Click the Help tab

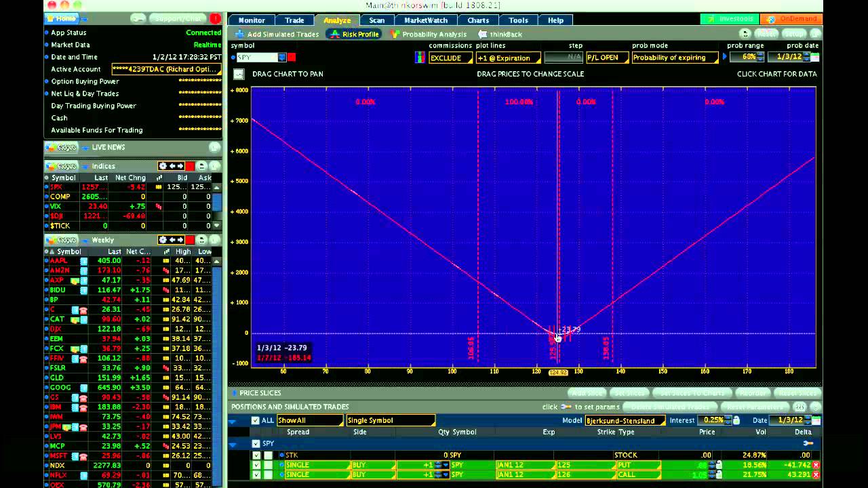(x=555, y=20)
